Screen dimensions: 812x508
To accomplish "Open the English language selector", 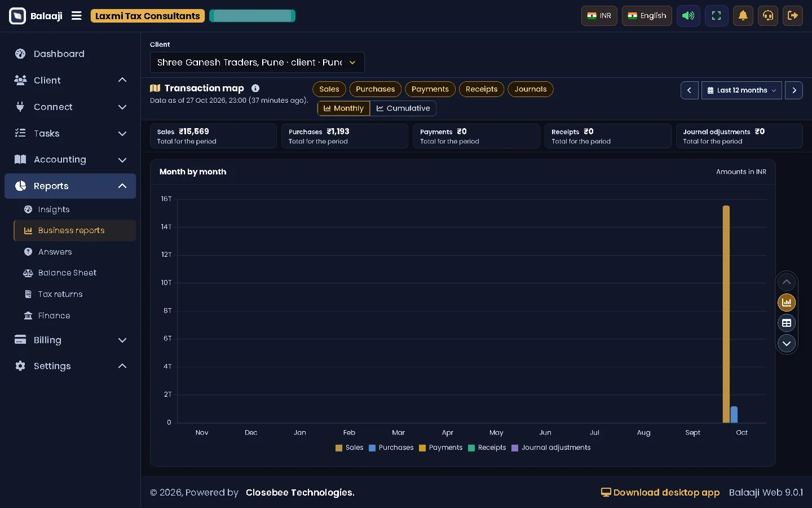I will click(x=647, y=16).
